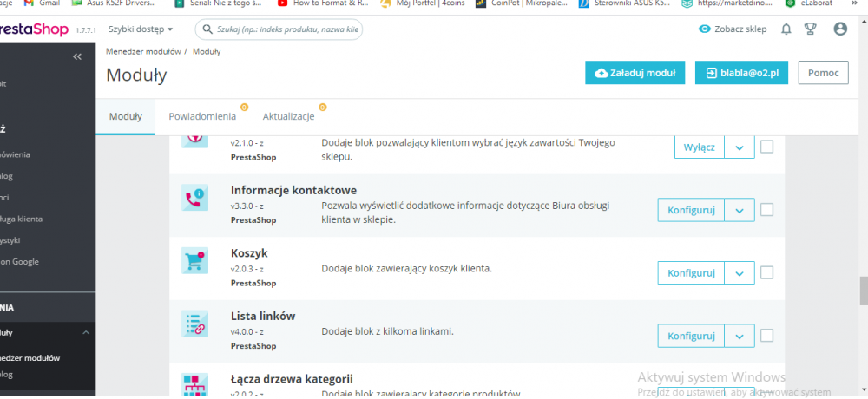Switch to the Powiadomienia tab
868x399 pixels.
[202, 117]
